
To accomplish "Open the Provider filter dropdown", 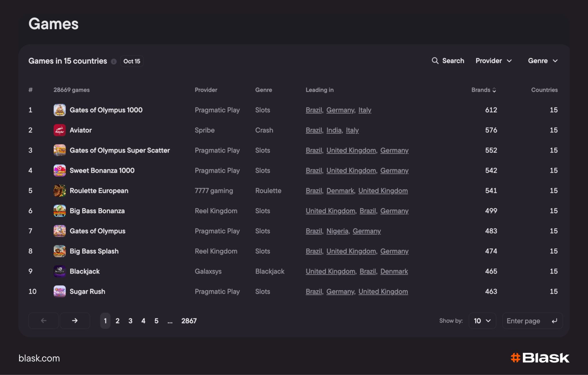I will (x=494, y=61).
